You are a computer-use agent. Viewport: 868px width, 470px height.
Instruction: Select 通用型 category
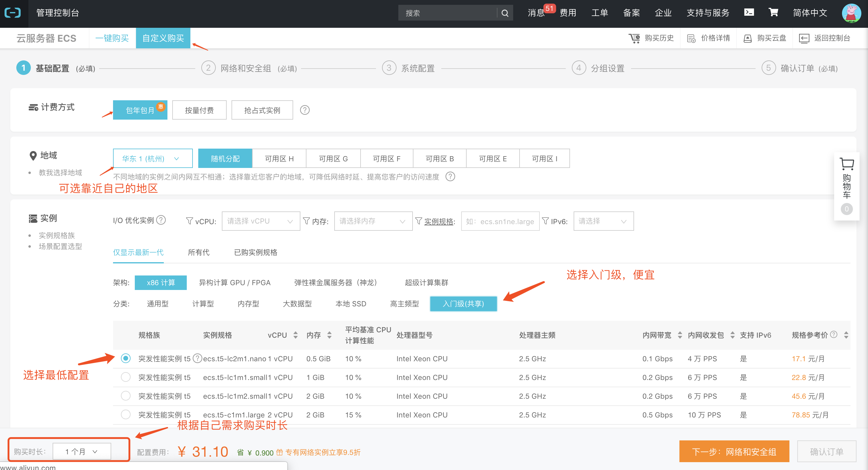tap(157, 303)
